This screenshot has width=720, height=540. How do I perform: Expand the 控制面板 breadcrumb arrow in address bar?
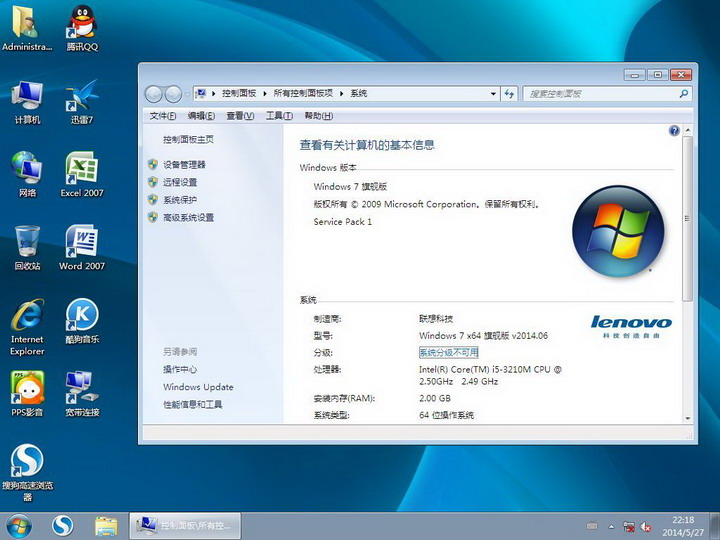(265, 94)
